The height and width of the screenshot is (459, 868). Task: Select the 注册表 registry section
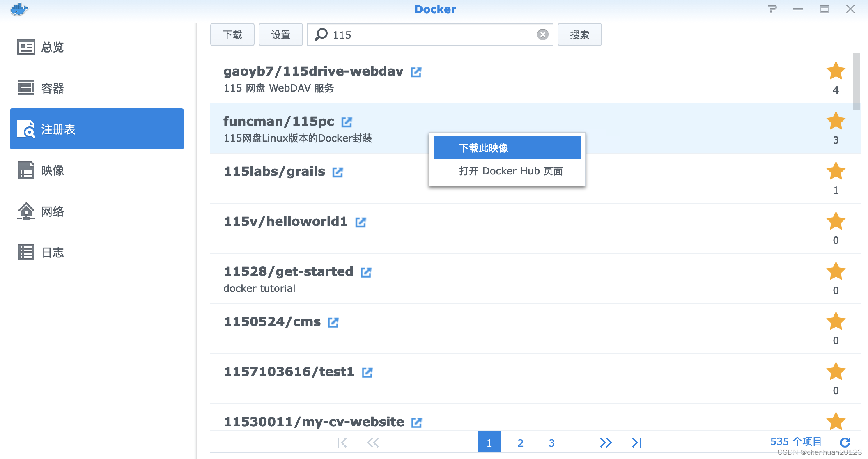[97, 129]
